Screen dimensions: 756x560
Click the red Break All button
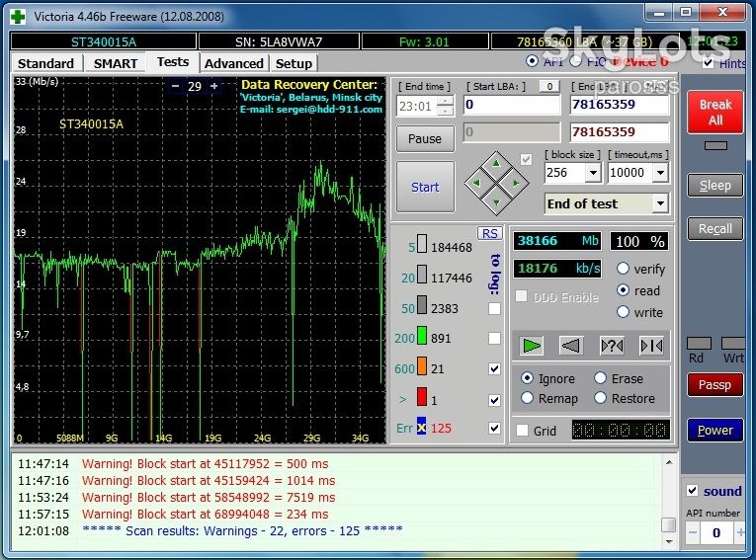coord(715,112)
